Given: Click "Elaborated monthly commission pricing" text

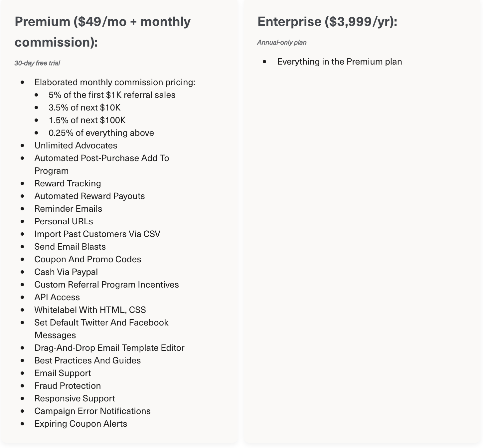Looking at the screenshot, I should pos(115,82).
